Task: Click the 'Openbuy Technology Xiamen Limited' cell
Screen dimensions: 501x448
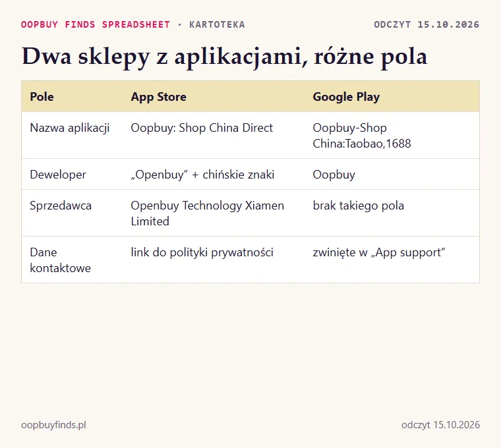Action: click(x=208, y=213)
